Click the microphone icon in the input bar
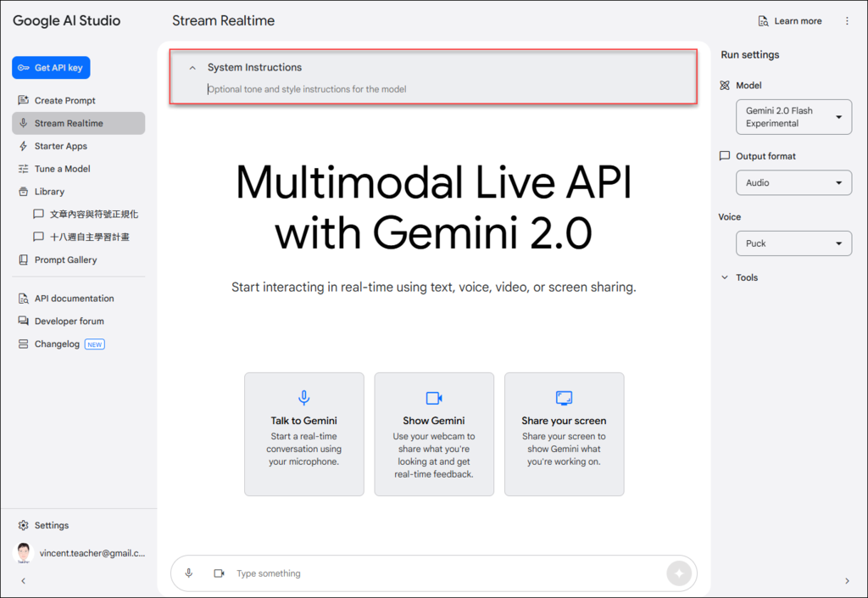The height and width of the screenshot is (598, 868). click(189, 573)
